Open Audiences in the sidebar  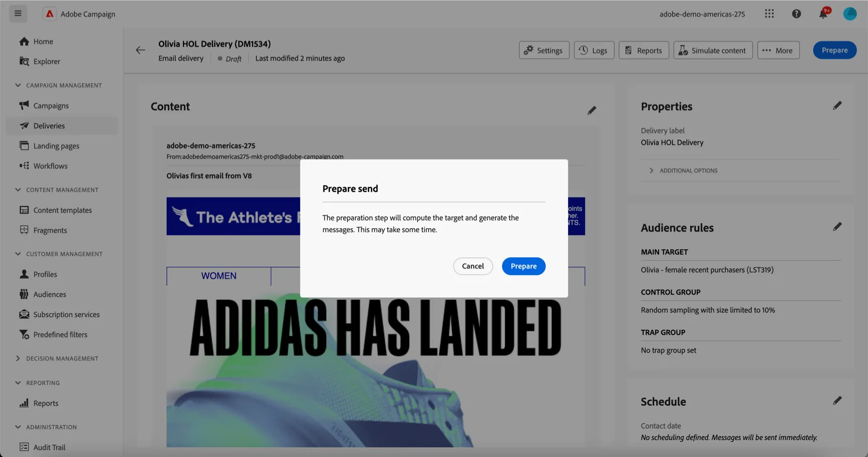(62, 294)
